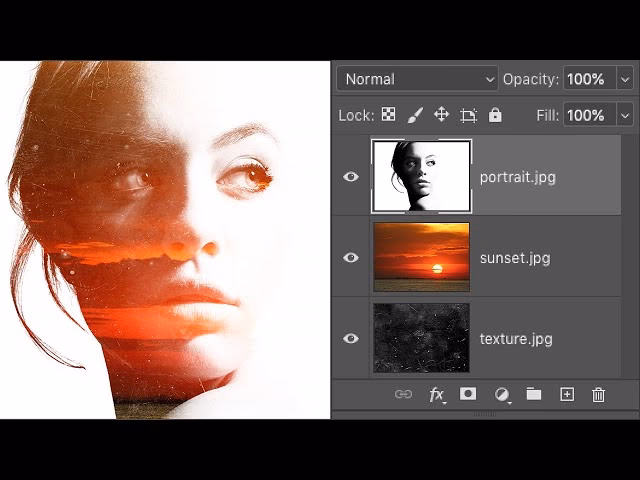Select the portrait.jpg layer thumbnail
Image resolution: width=640 pixels, height=480 pixels.
click(422, 176)
